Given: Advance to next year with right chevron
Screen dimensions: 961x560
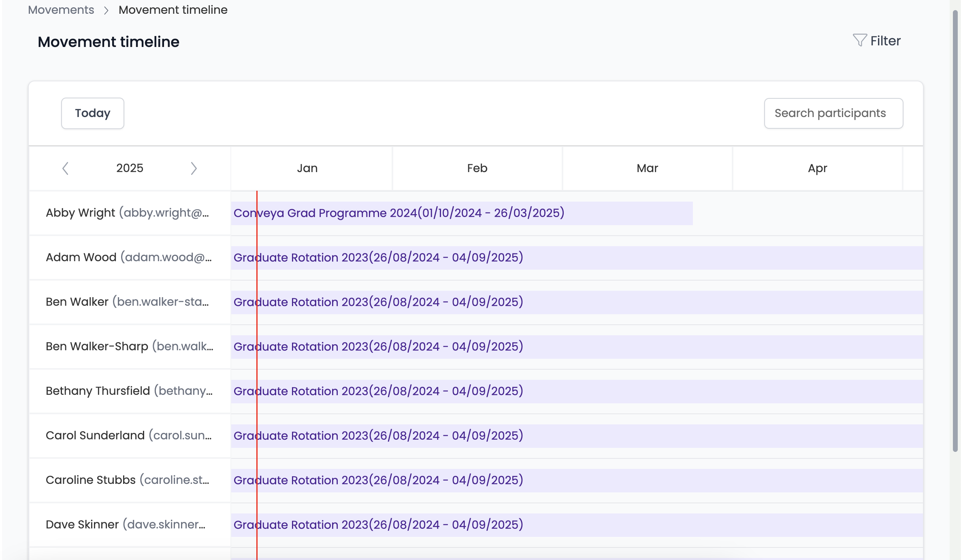Looking at the screenshot, I should [x=194, y=168].
